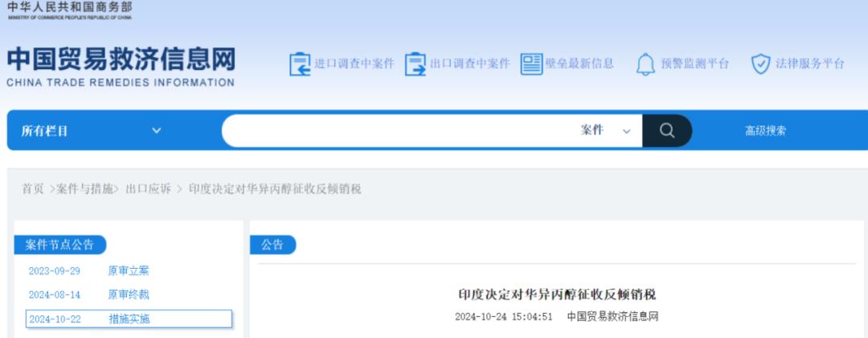The width and height of the screenshot is (868, 338).
Task: Select the 公告 tab
Action: point(272,245)
